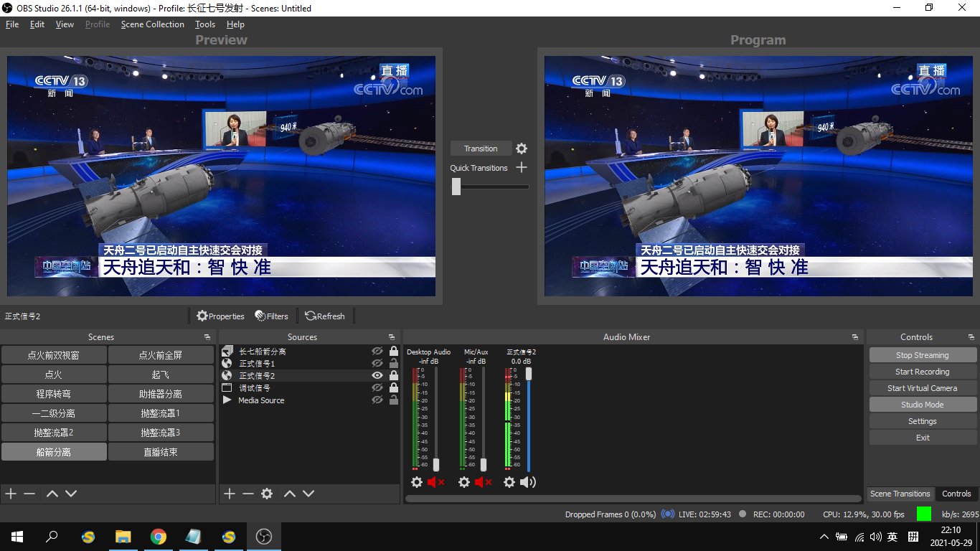The height and width of the screenshot is (551, 980).
Task: Pop out the Sources dock
Action: click(x=392, y=337)
